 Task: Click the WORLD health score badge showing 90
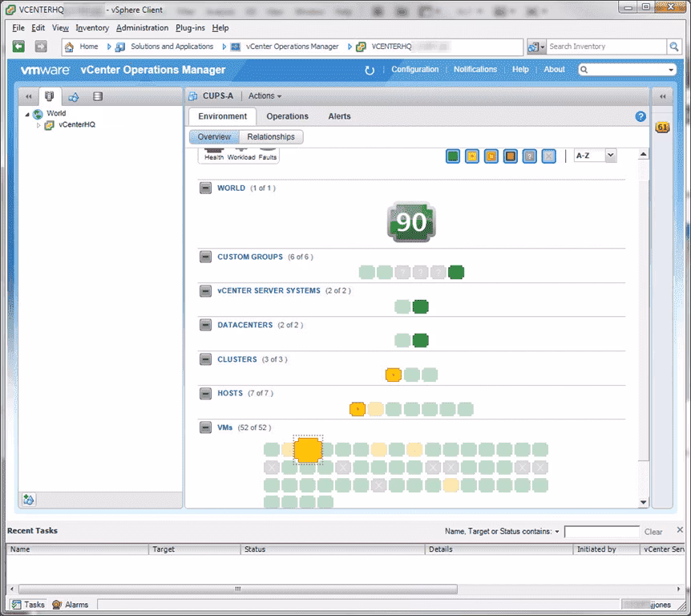tap(410, 221)
